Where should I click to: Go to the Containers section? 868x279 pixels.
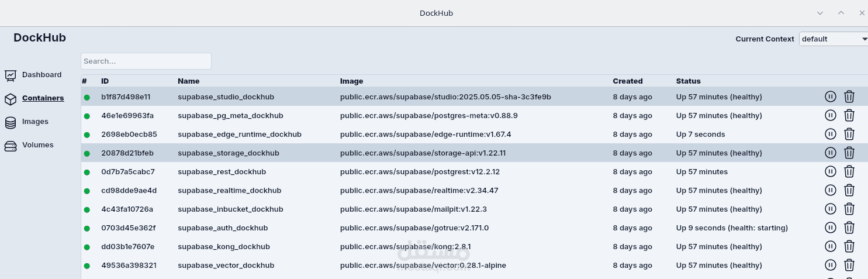point(43,98)
